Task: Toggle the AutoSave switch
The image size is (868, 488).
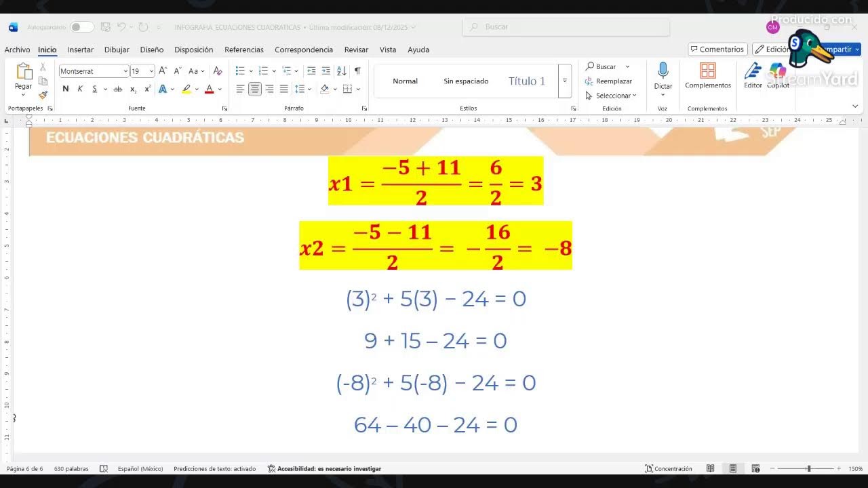Action: click(x=82, y=27)
